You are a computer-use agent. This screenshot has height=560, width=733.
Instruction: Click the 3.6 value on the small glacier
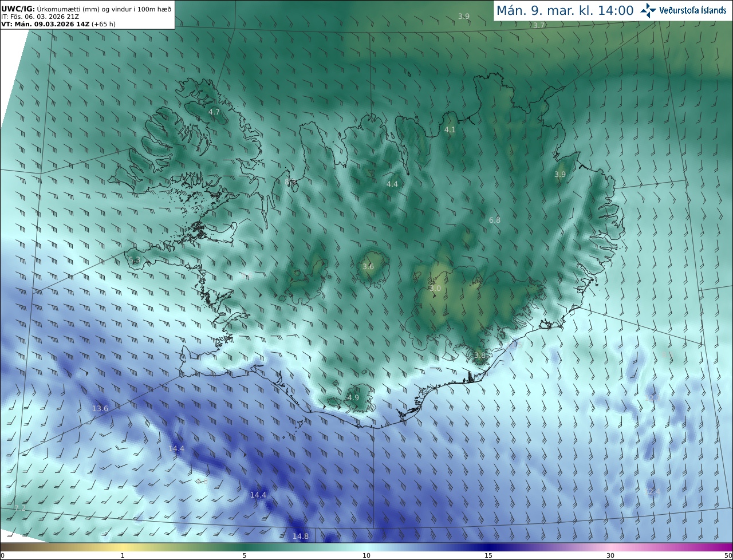pyautogui.click(x=368, y=267)
